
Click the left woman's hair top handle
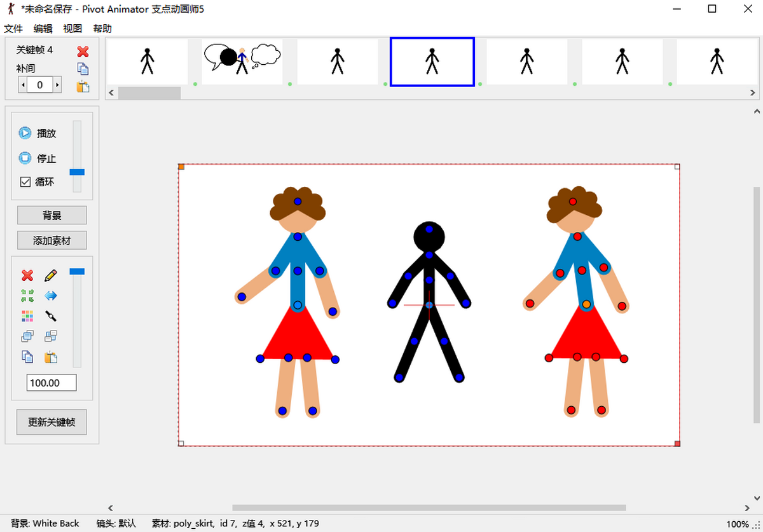coord(298,201)
